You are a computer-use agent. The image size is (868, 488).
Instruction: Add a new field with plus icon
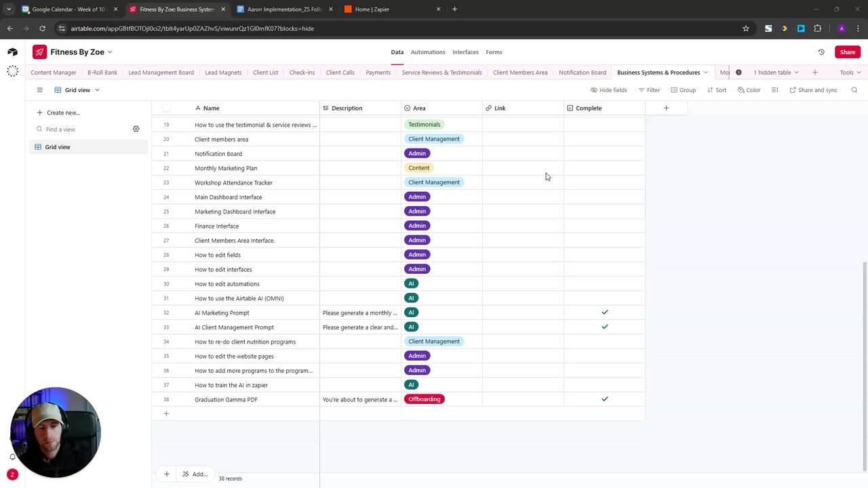coord(666,108)
